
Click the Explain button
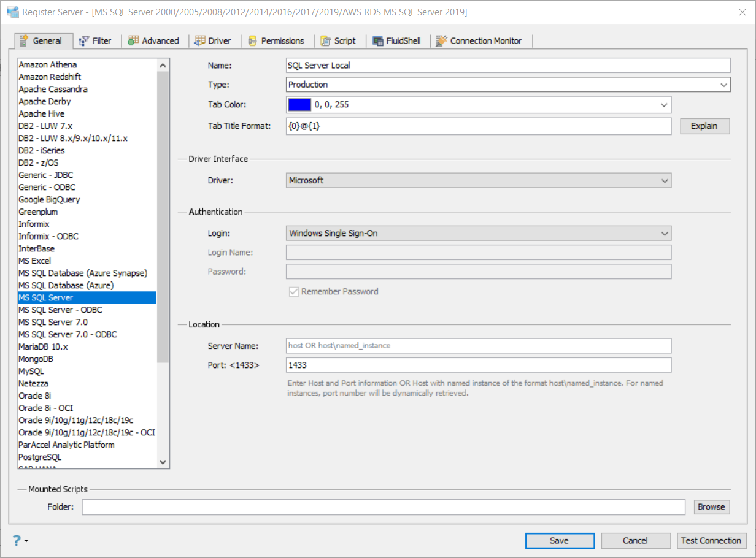tap(704, 126)
